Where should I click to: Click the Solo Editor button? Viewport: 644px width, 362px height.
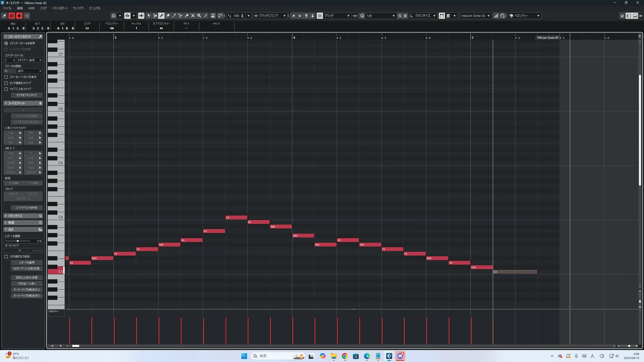(12, 16)
